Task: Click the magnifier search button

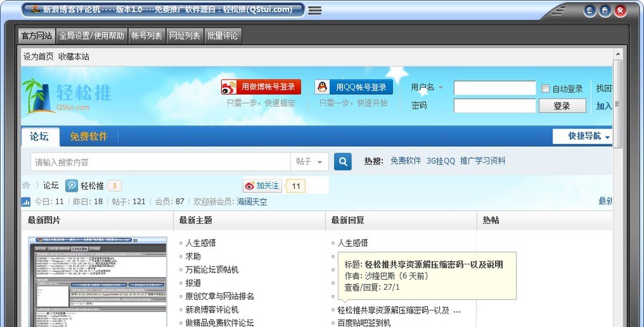Action: 343,162
